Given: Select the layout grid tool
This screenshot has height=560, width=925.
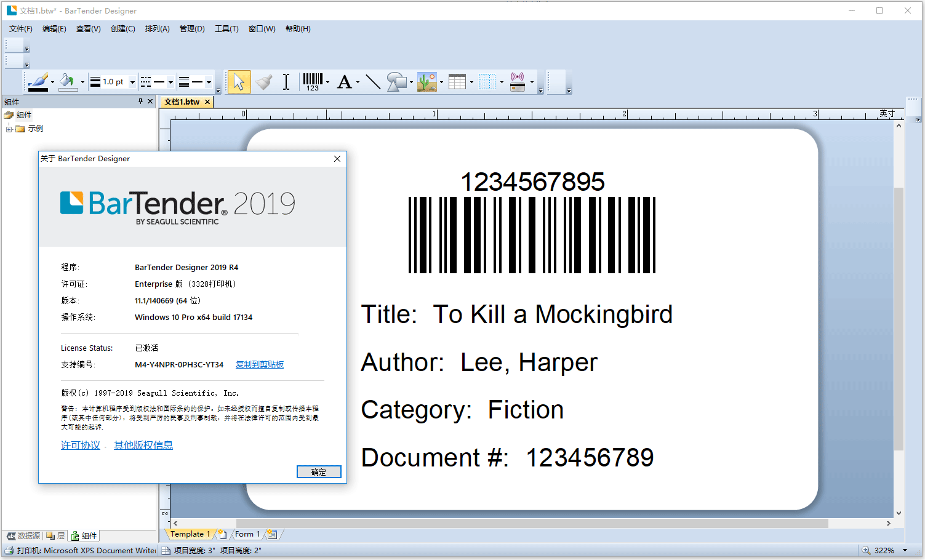Looking at the screenshot, I should click(487, 82).
